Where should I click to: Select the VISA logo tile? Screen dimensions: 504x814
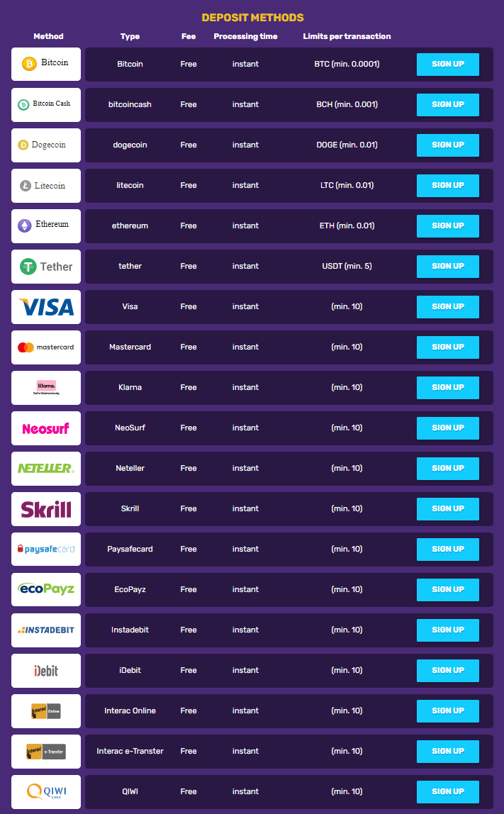point(46,307)
